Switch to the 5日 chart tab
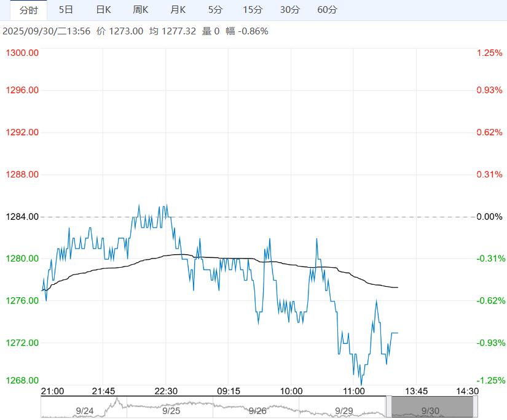Screen dimensions: 507x420 pyautogui.click(x=66, y=10)
